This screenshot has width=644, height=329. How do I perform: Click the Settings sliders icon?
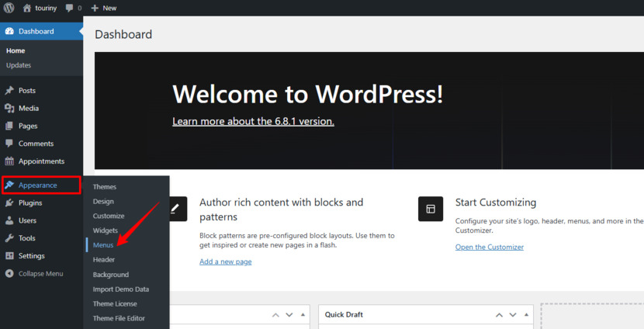pyautogui.click(x=9, y=255)
